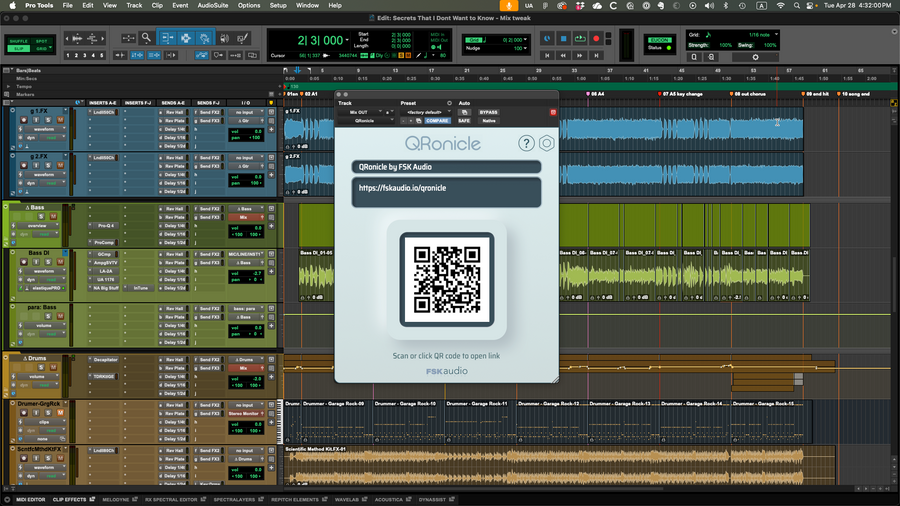Enable Shuffle edit mode
The image size is (900, 506).
point(18,41)
